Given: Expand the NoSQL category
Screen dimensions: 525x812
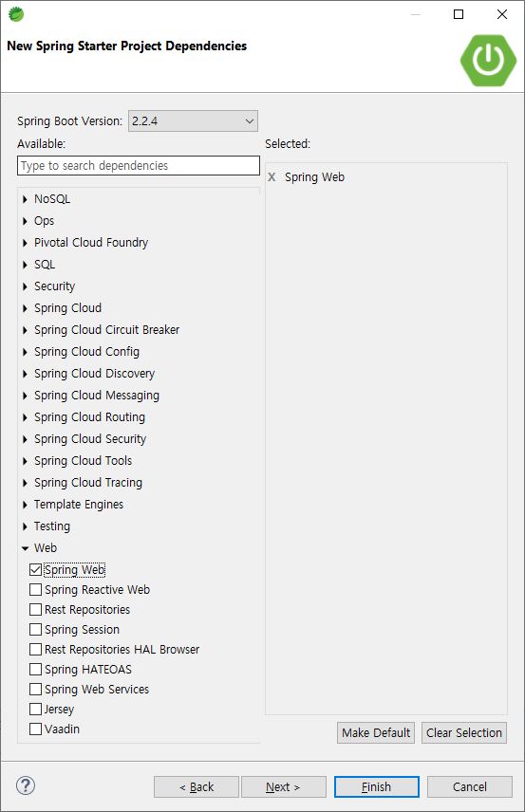Looking at the screenshot, I should pos(25,199).
